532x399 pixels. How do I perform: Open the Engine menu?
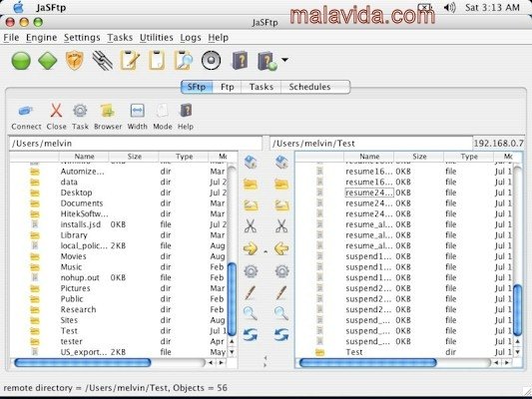click(41, 38)
